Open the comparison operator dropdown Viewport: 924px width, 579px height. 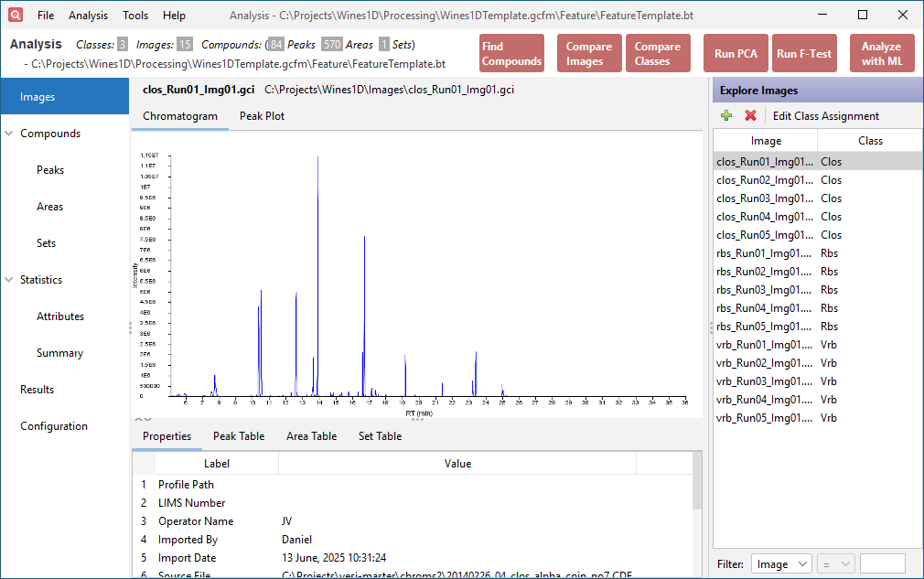[x=835, y=563]
